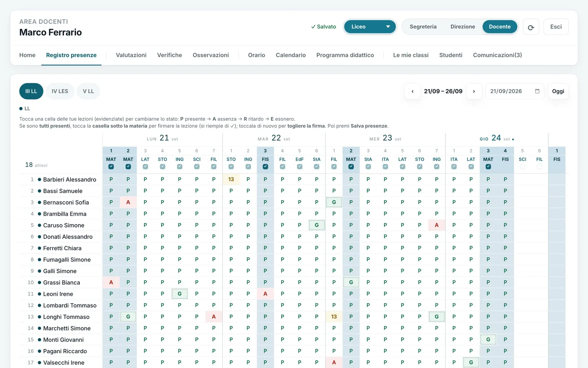This screenshot has width=588, height=368.
Task: Advance to the next week with the right chevron
Action: (474, 91)
